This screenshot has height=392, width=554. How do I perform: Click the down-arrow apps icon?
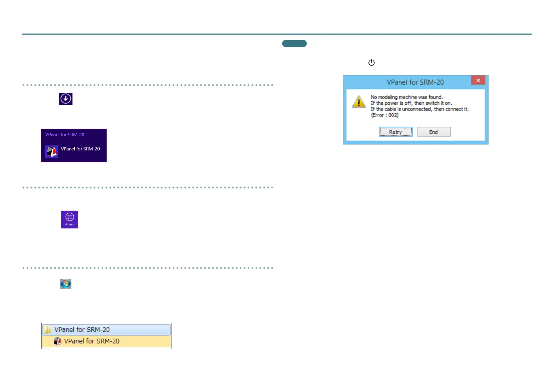(x=65, y=98)
